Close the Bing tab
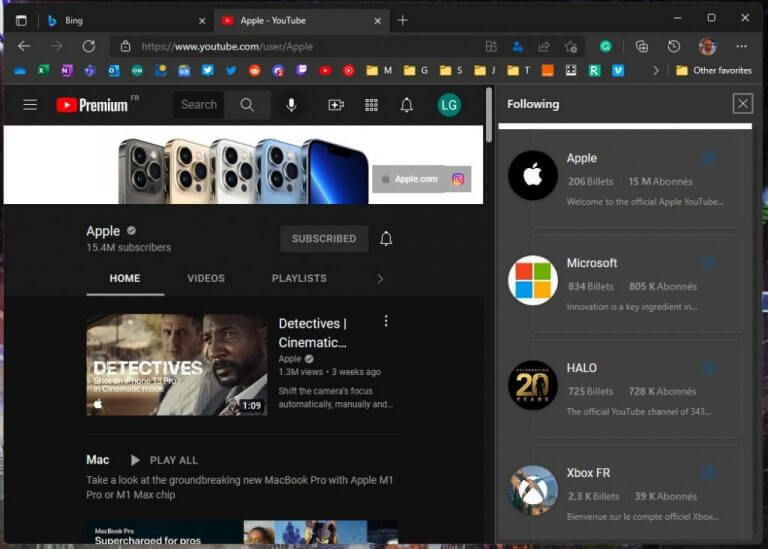The image size is (768, 549). pyautogui.click(x=202, y=21)
